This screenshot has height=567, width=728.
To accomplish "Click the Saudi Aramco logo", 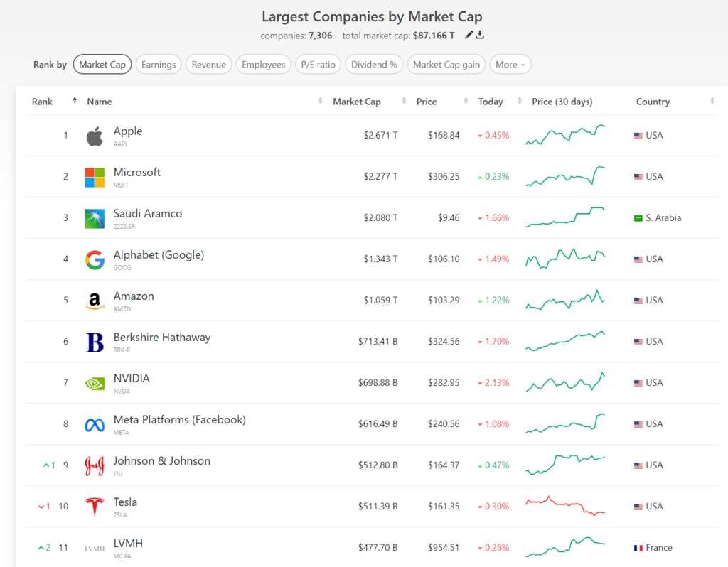I will pyautogui.click(x=95, y=219).
